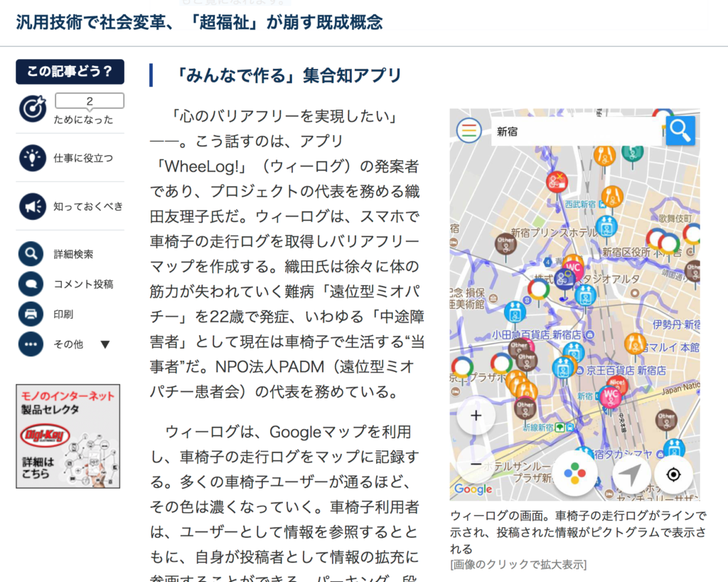Click the orange pin beside マルイ 本館

point(635,345)
